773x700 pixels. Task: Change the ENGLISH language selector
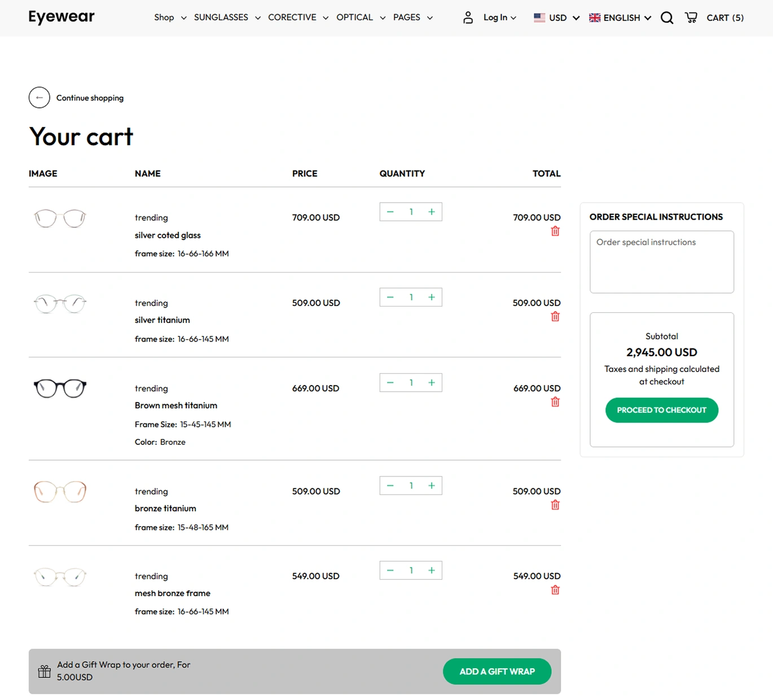click(x=620, y=17)
